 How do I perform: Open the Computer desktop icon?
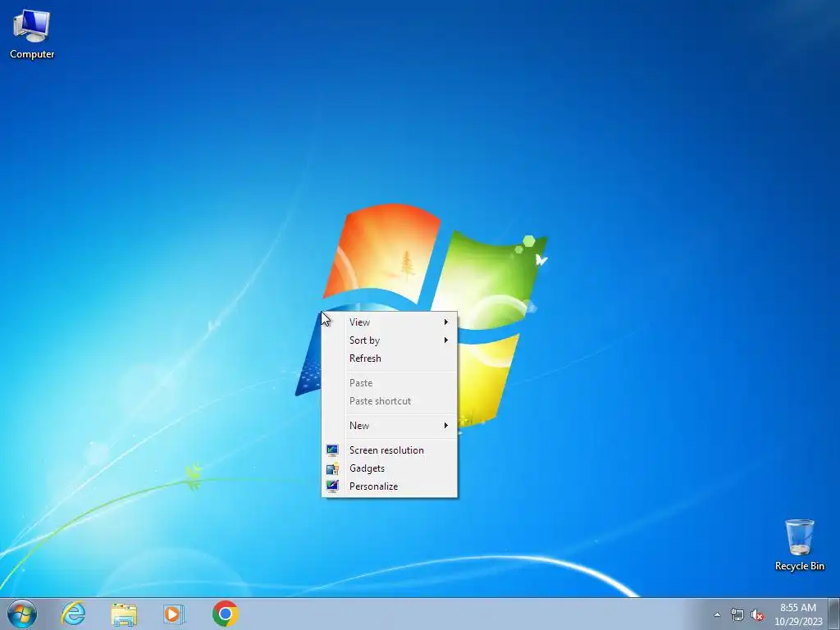coord(32,34)
